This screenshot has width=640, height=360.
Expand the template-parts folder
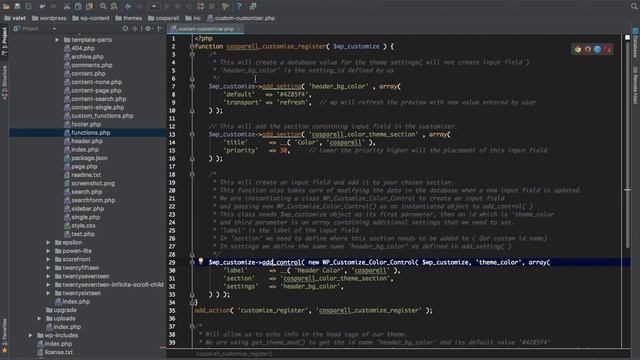57,40
